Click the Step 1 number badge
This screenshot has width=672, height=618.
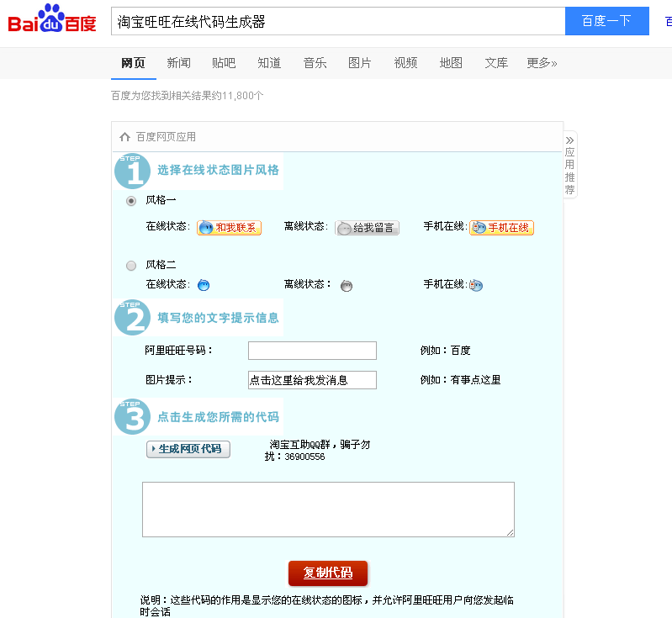click(x=132, y=171)
